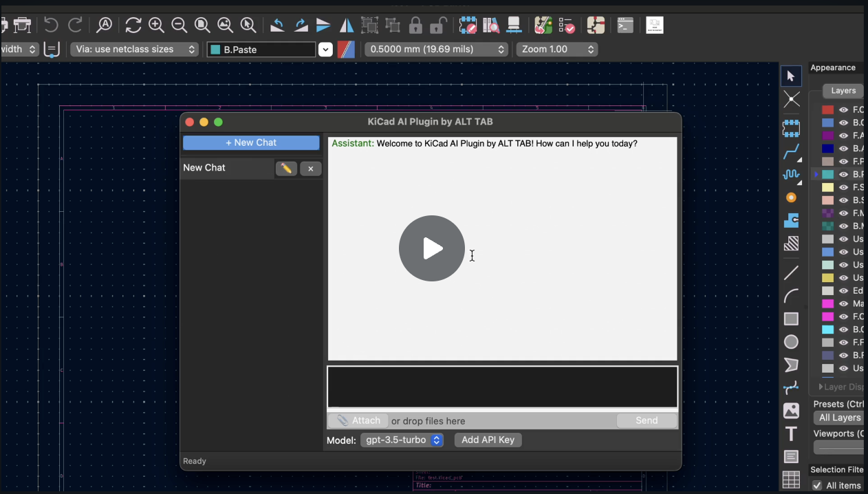The width and height of the screenshot is (868, 494).
Task: Click the pink B.Silkscreen color swatch
Action: coord(828,200)
